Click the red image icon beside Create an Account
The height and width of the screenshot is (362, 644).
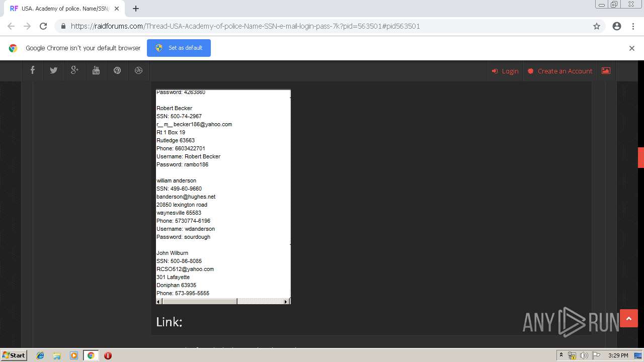point(606,71)
